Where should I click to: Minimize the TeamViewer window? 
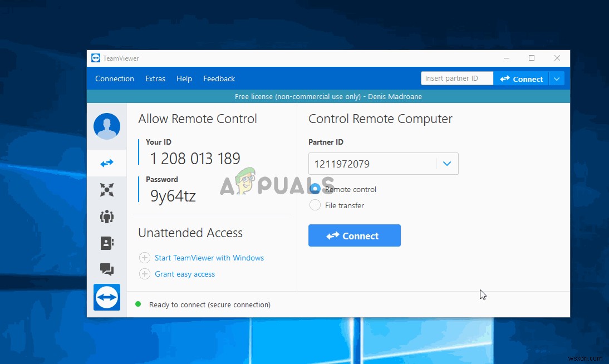coord(507,58)
